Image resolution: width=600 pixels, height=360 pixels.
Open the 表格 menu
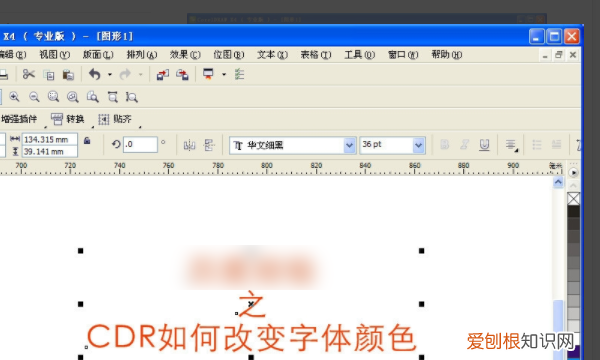click(316, 55)
